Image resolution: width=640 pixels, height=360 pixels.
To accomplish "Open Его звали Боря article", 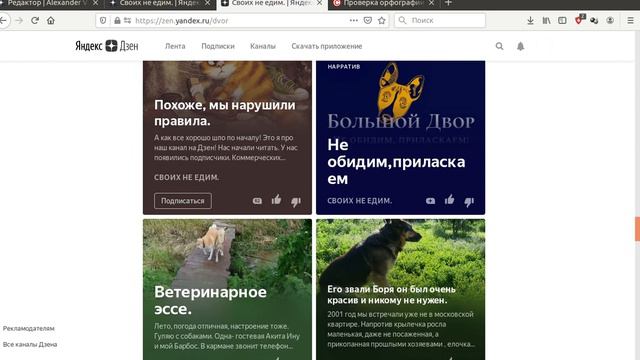I will coord(391,294).
